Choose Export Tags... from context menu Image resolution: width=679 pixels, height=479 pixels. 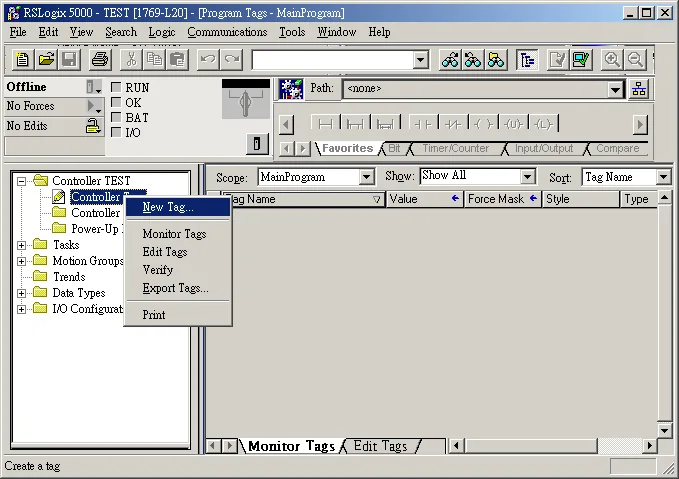[178, 288]
